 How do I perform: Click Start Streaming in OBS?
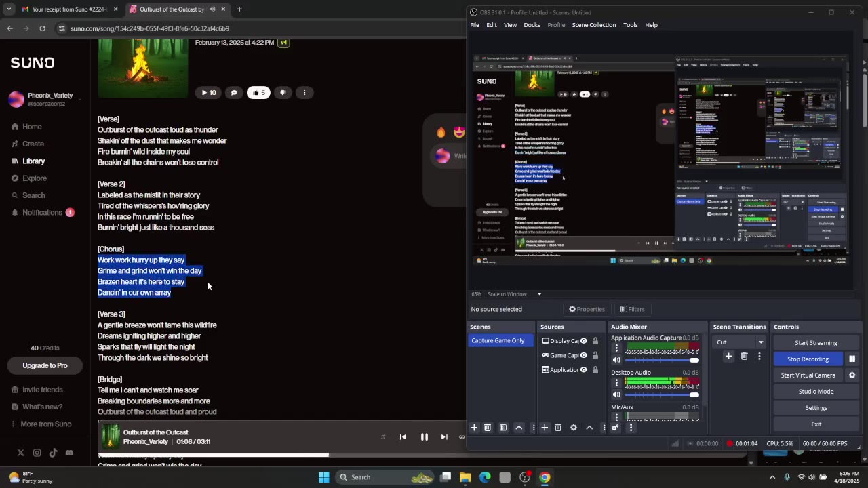point(816,343)
